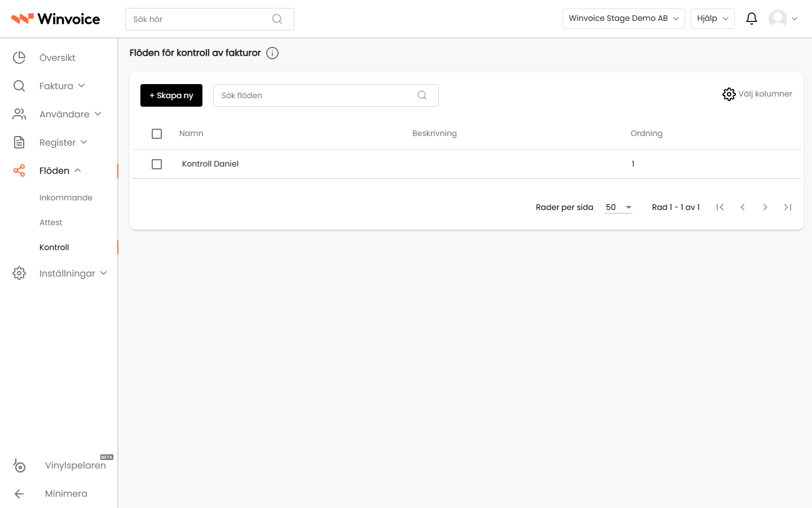The width and height of the screenshot is (812, 508).
Task: Click the Vinylspelaren turntable icon
Action: [x=19, y=465]
